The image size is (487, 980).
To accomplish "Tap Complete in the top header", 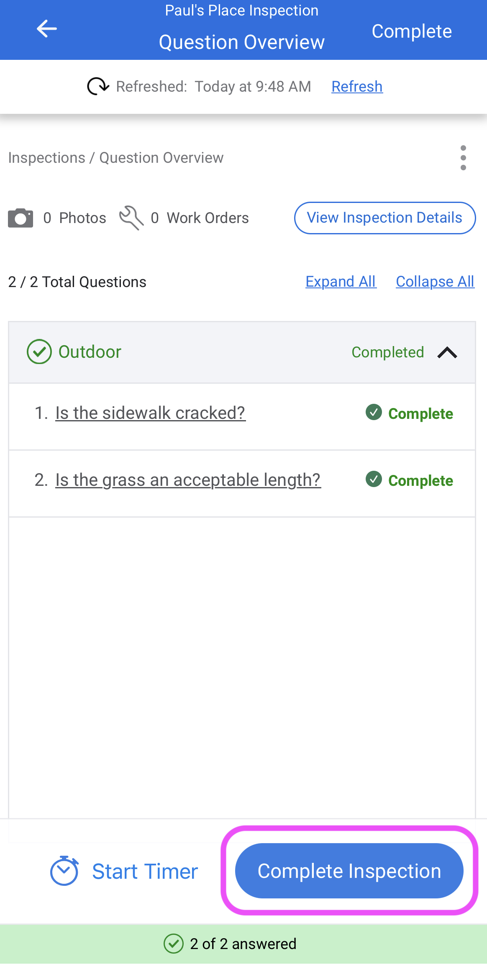I will (412, 31).
